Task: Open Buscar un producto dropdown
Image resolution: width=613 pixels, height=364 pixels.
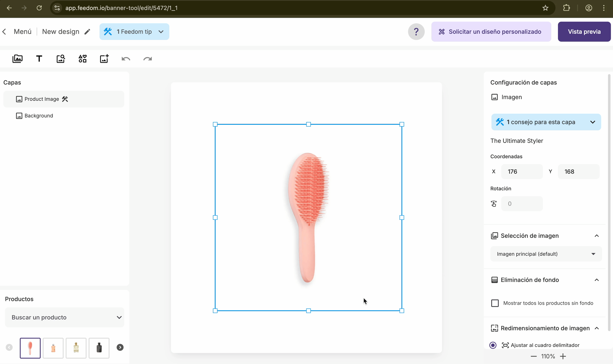Action: point(64,317)
